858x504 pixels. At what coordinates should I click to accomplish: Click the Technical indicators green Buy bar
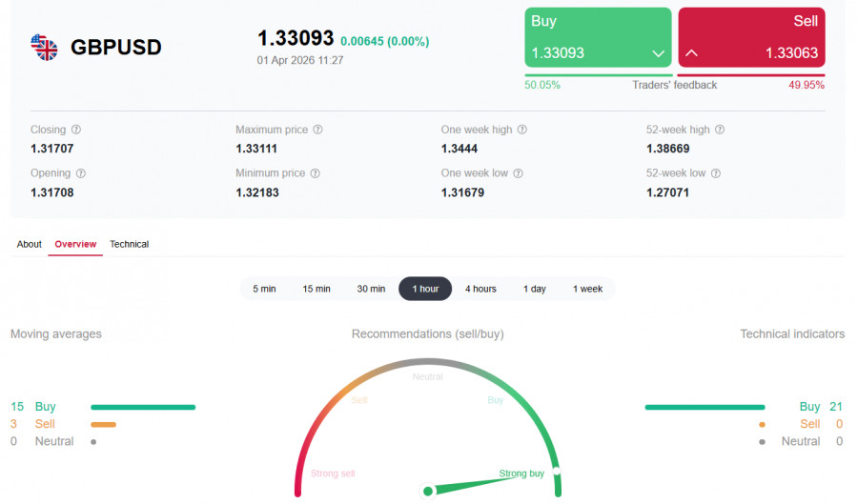[x=705, y=407]
